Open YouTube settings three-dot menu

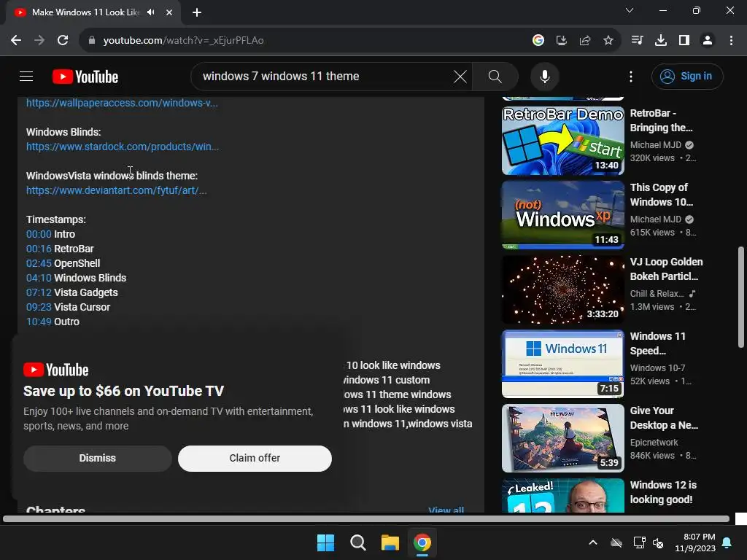pyautogui.click(x=631, y=76)
